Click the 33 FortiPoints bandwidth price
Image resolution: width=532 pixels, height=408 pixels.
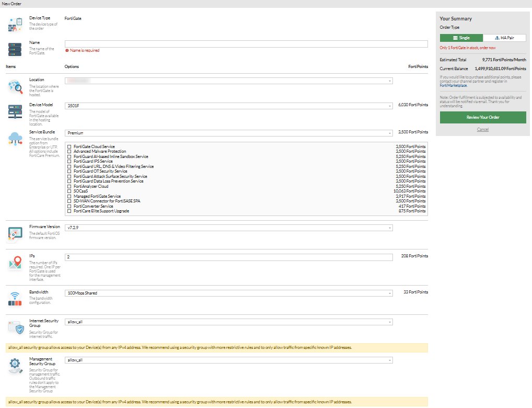(x=415, y=292)
